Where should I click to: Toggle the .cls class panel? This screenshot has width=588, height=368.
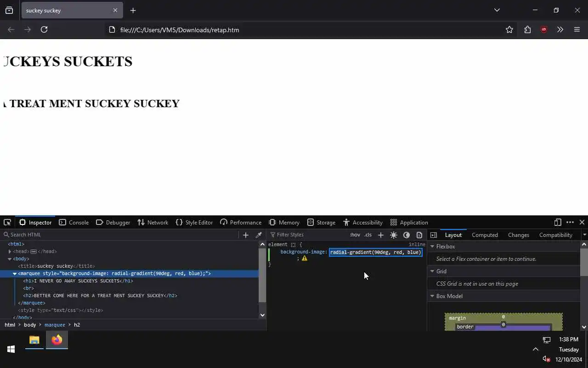(368, 235)
